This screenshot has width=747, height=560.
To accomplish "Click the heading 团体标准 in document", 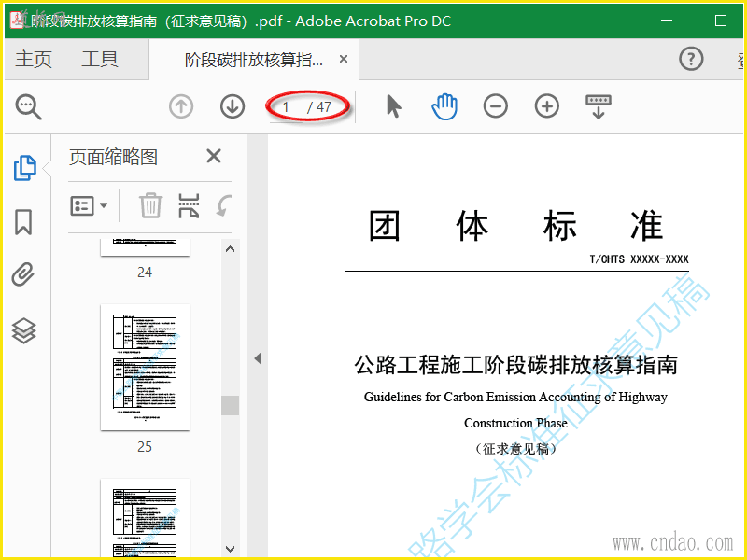I will click(x=516, y=226).
